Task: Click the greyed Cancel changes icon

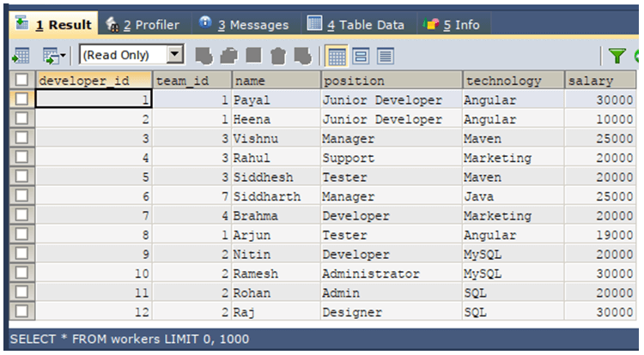Action: click(x=303, y=56)
